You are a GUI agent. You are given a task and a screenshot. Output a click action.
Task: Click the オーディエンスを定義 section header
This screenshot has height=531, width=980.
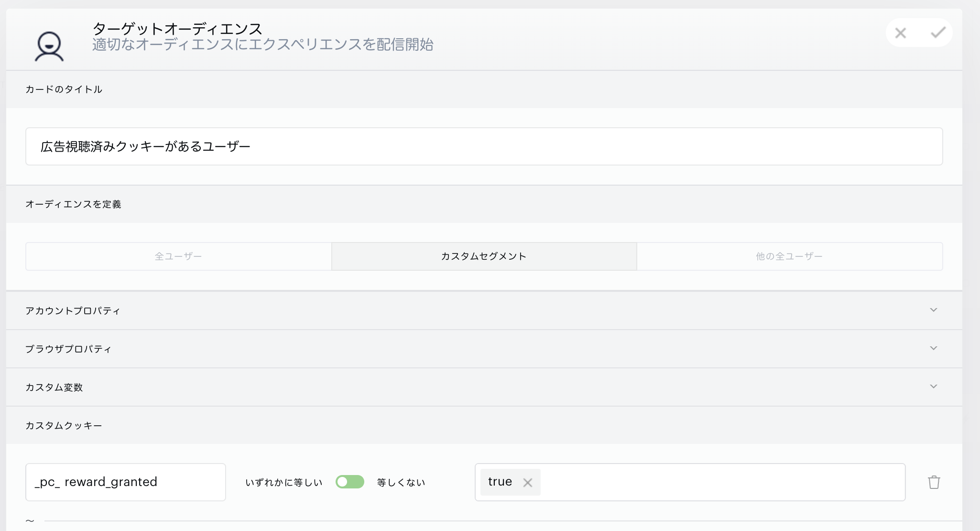73,204
